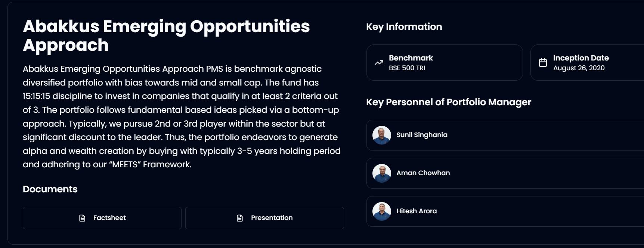644x248 pixels.
Task: Click the Benchmark trend arrow icon
Action: click(379, 63)
